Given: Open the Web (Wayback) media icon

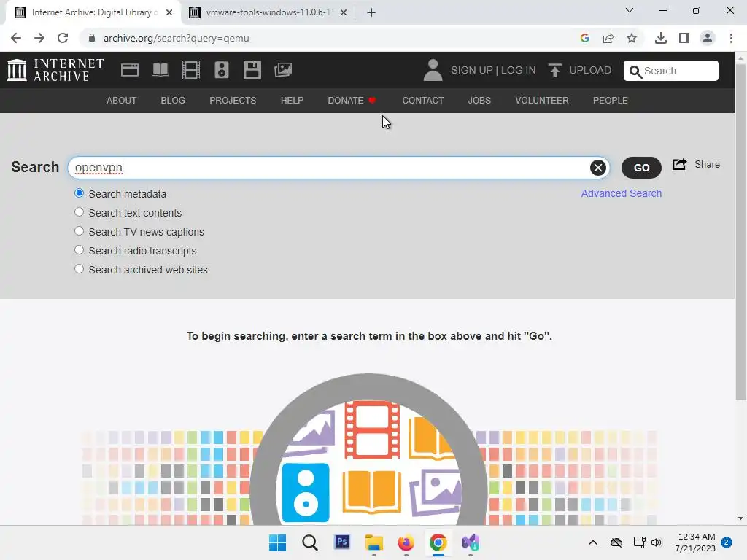Looking at the screenshot, I should coord(130,70).
